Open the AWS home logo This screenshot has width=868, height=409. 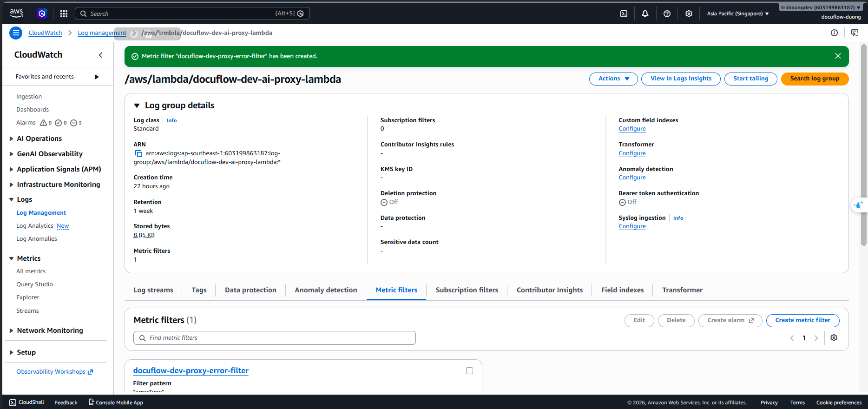tap(16, 13)
